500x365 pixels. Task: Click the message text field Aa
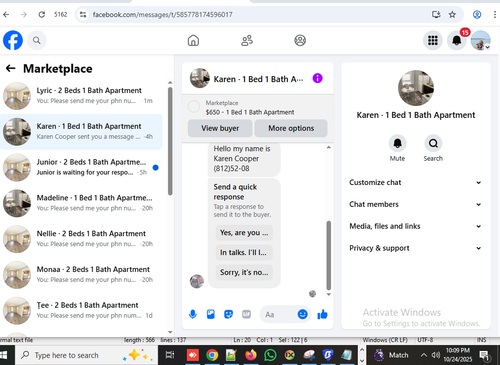(278, 314)
